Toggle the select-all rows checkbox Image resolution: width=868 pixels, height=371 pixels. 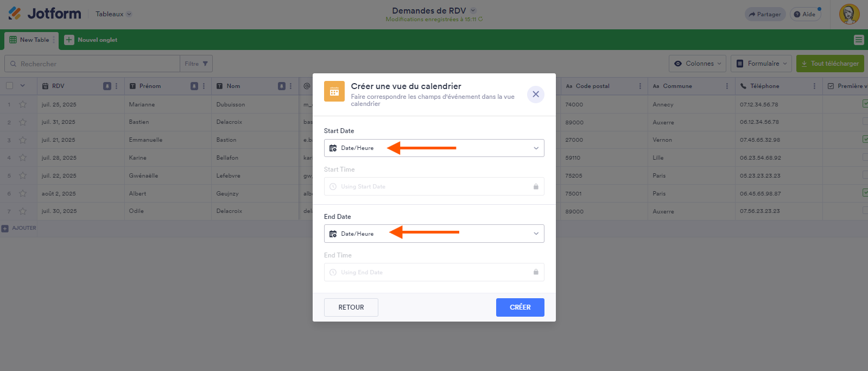click(10, 86)
